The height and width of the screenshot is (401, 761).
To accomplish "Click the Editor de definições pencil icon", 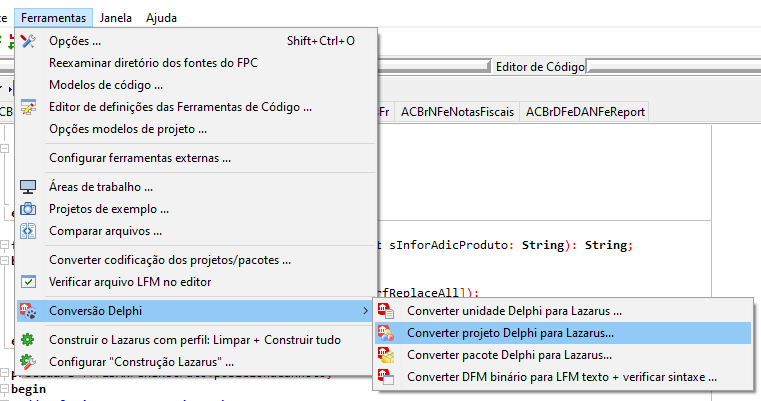I will point(28,107).
